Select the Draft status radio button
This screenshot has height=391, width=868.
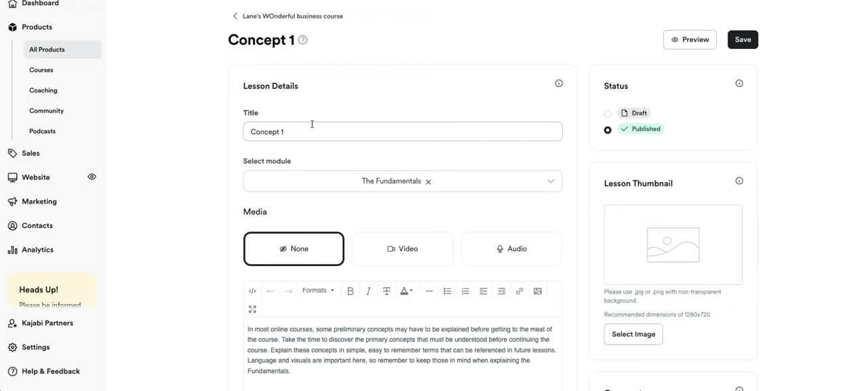click(608, 114)
